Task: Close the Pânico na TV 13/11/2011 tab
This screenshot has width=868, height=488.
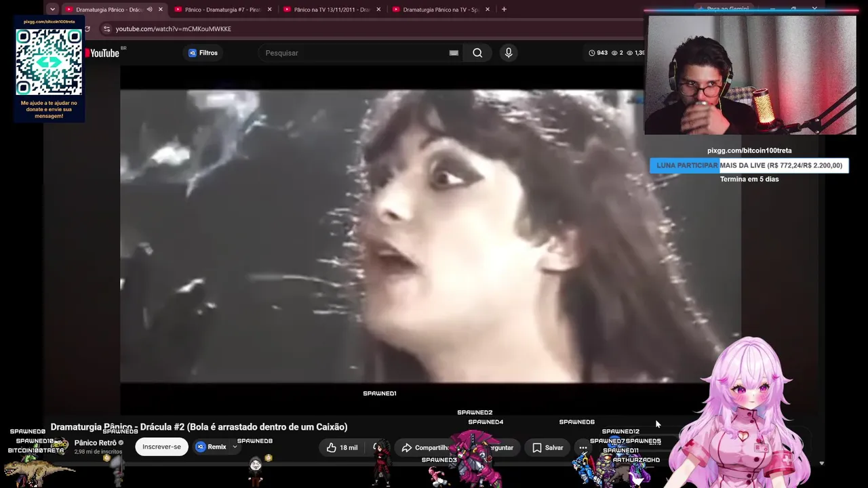Action: click(378, 9)
